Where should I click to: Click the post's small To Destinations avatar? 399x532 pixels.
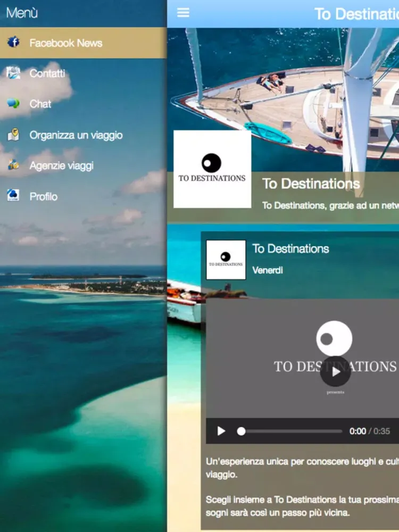(x=226, y=260)
